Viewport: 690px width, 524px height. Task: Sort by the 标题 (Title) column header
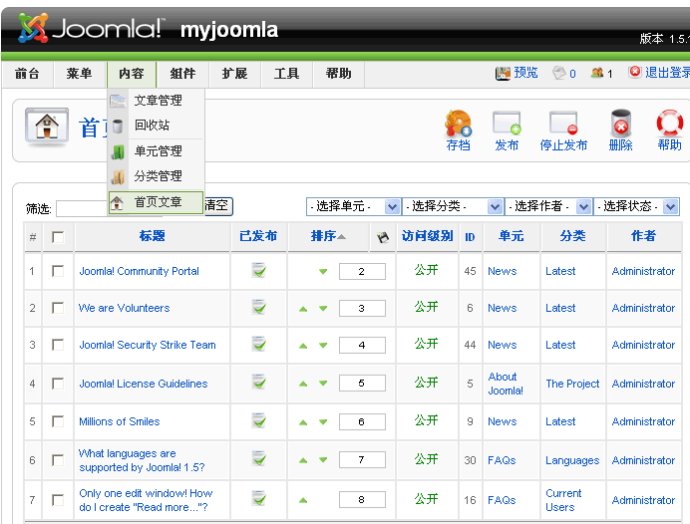[x=152, y=236]
